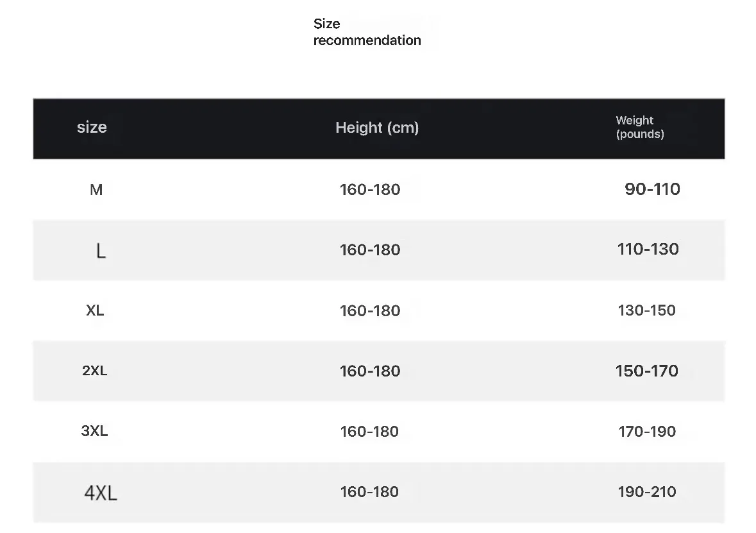
Task: Click the height value in the M row
Action: 370,190
